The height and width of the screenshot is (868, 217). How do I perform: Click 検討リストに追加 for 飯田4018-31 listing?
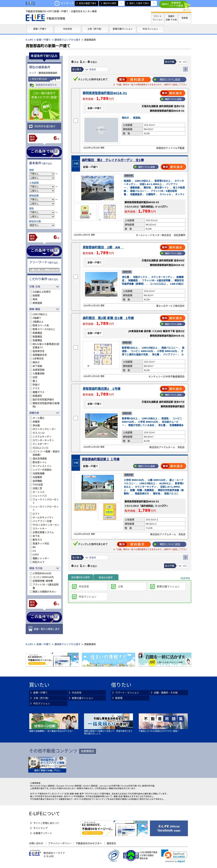173,99
